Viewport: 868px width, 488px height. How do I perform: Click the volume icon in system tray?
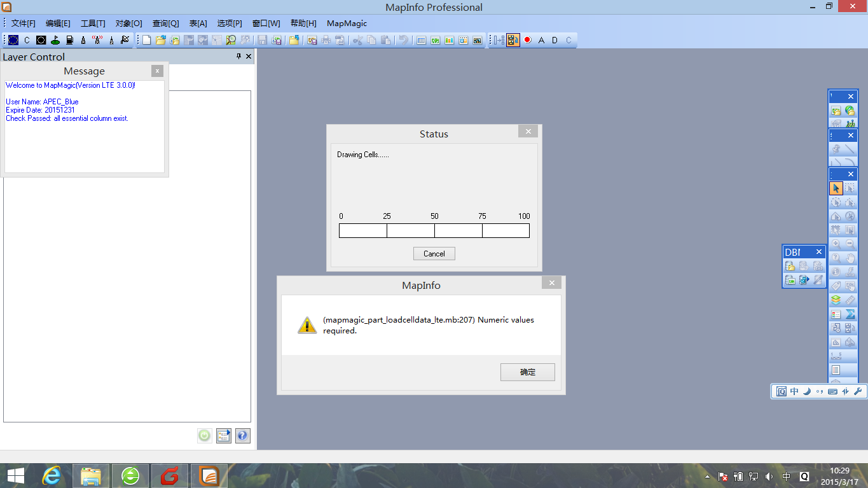click(769, 476)
